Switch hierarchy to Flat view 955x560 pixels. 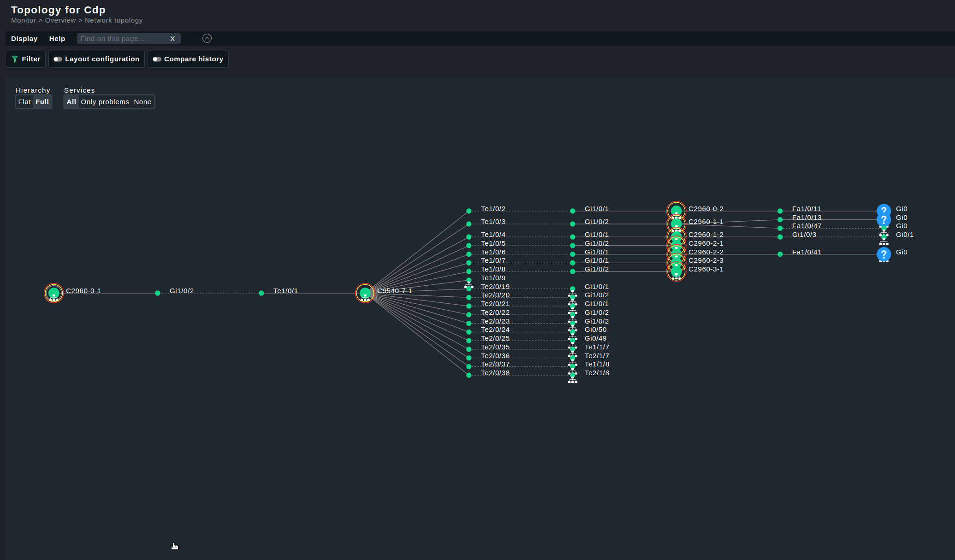(x=24, y=101)
